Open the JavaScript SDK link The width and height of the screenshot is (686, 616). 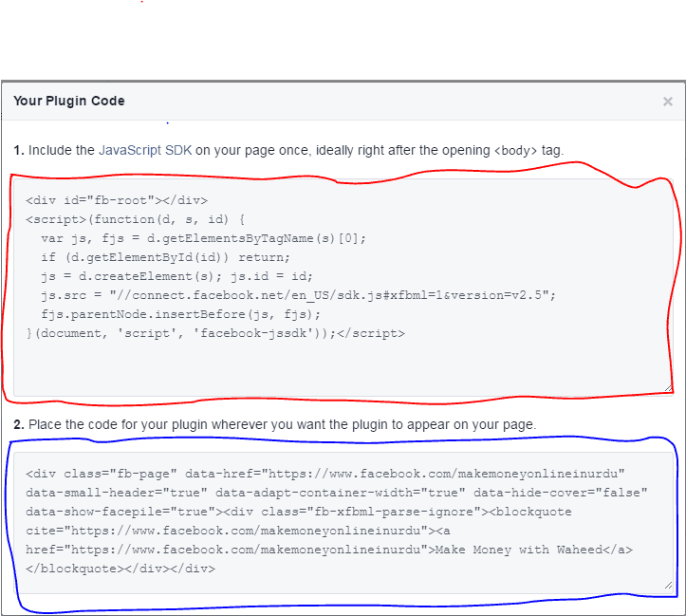145,150
